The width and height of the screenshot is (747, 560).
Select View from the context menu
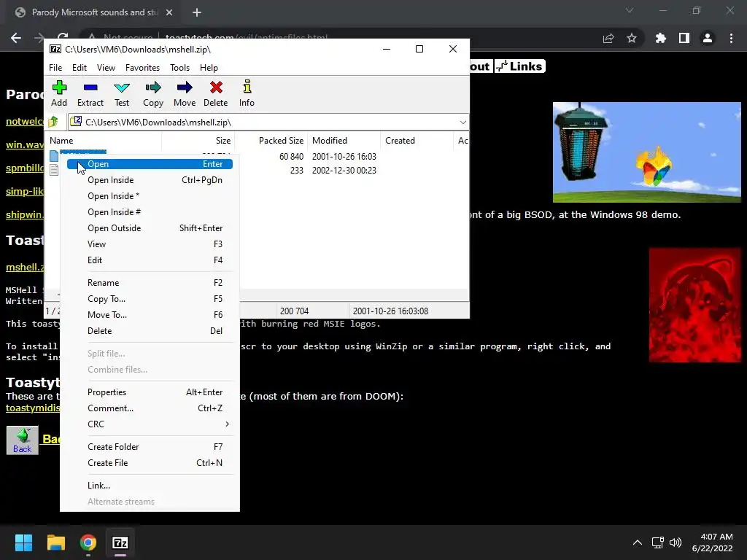tap(150, 244)
